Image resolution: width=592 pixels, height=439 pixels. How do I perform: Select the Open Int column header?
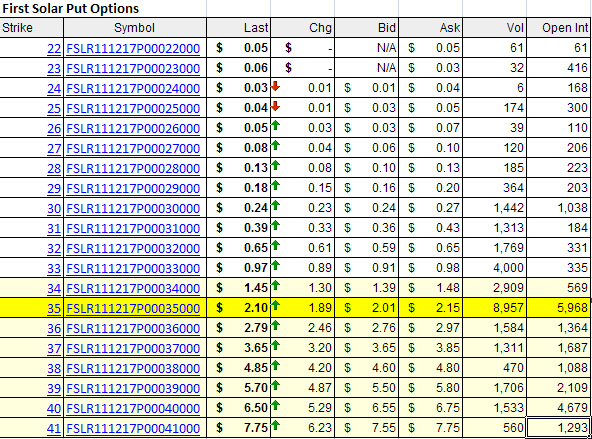click(x=559, y=28)
